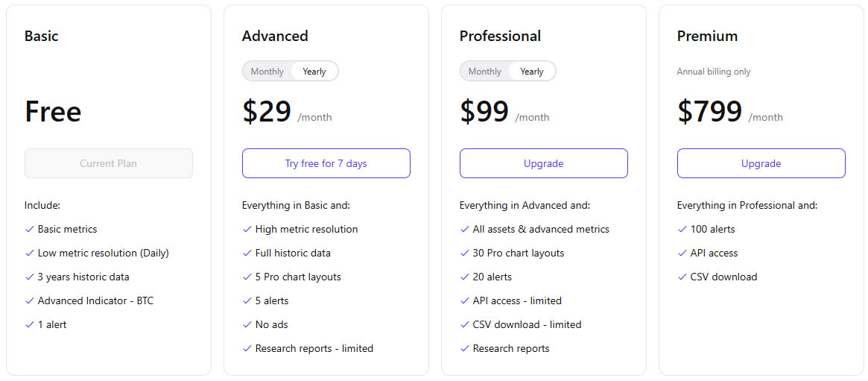Image resolution: width=868 pixels, height=381 pixels.
Task: Click checkmark beside 3 years historic data
Action: coord(30,277)
